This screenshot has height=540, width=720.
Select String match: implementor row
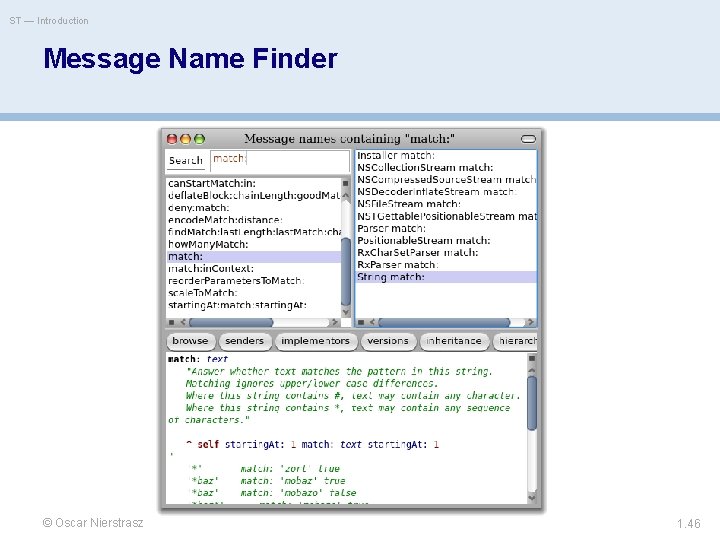pos(446,277)
